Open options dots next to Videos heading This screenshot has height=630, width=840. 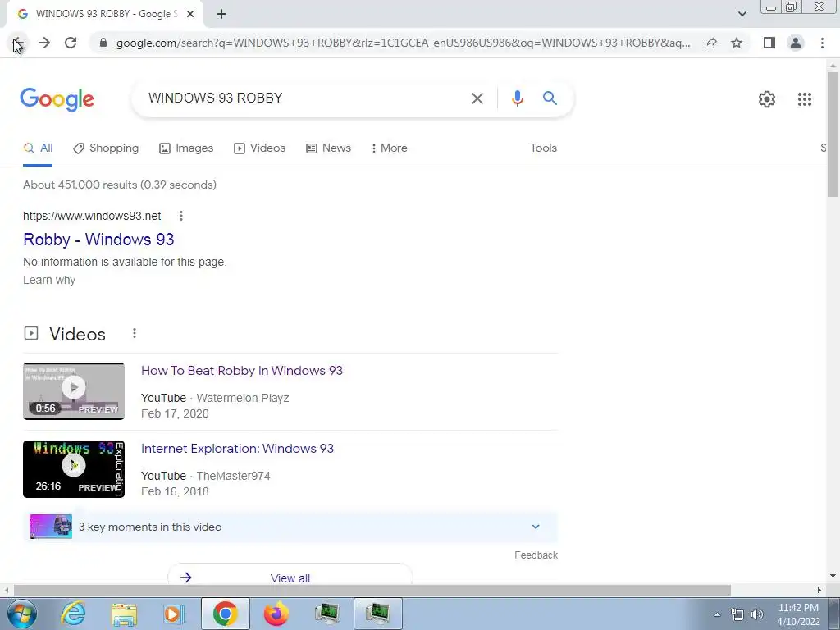pos(135,334)
